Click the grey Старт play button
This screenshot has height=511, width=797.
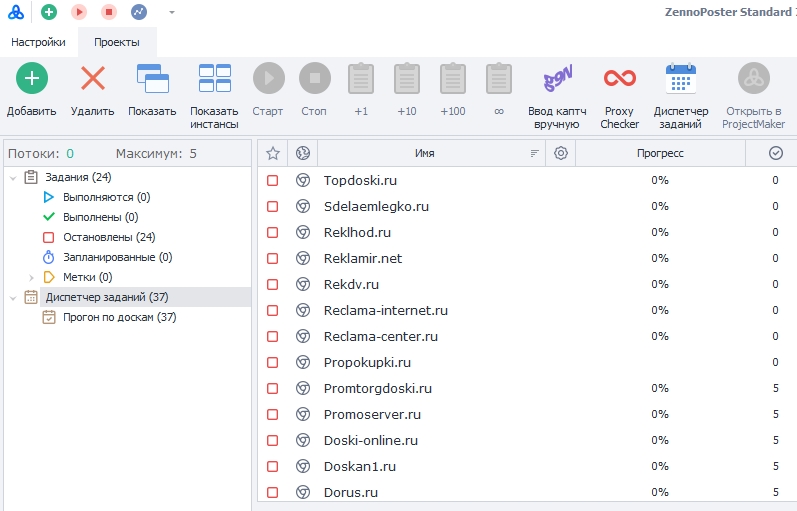coord(269,78)
